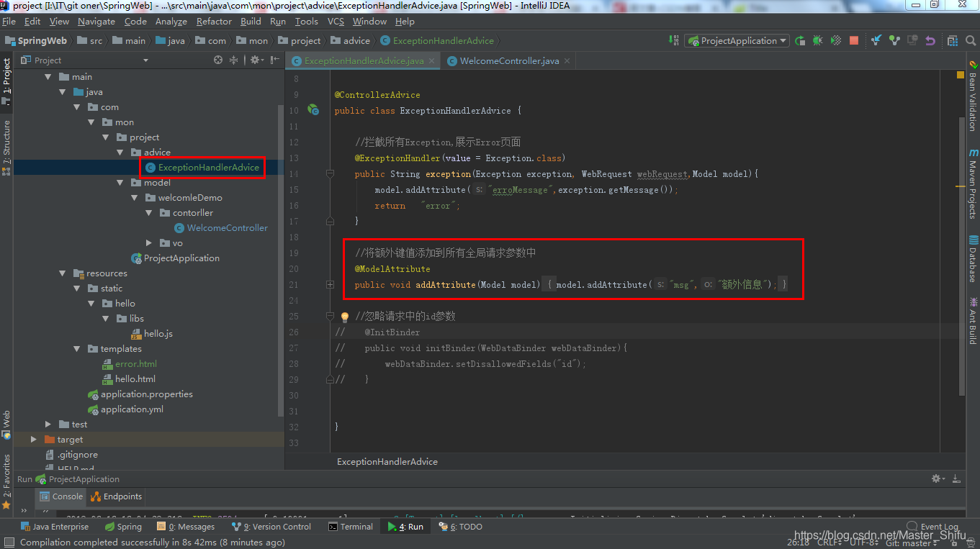The height and width of the screenshot is (549, 980).
Task: Run with coverage icon in toolbar
Action: (x=836, y=41)
